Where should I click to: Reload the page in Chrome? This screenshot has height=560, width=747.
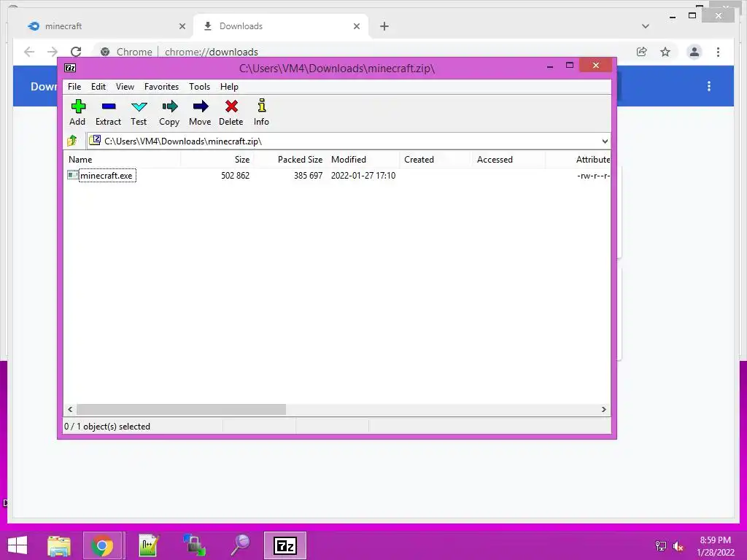(x=76, y=52)
